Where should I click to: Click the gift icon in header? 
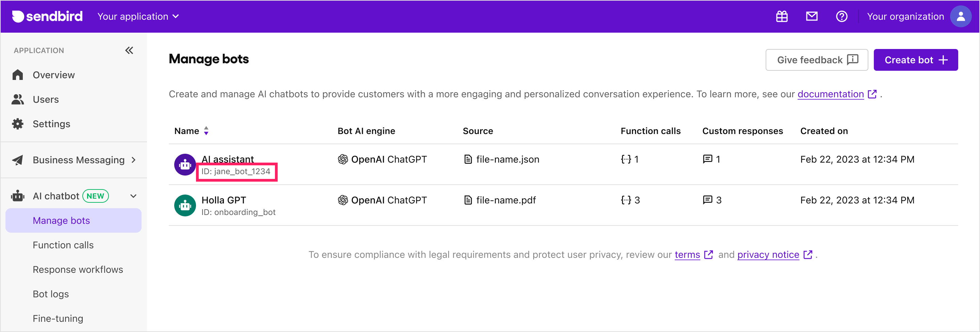click(x=781, y=16)
